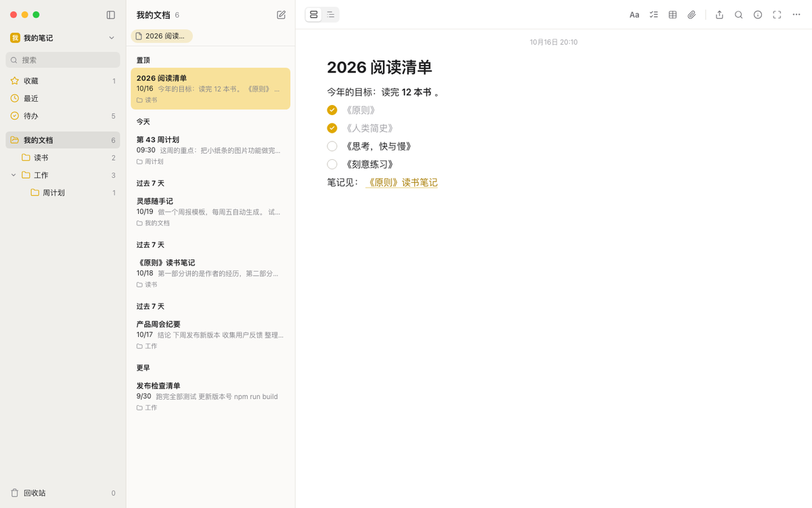Open note 《原则》读书笔记 in list
812x508 pixels.
pyautogui.click(x=210, y=273)
